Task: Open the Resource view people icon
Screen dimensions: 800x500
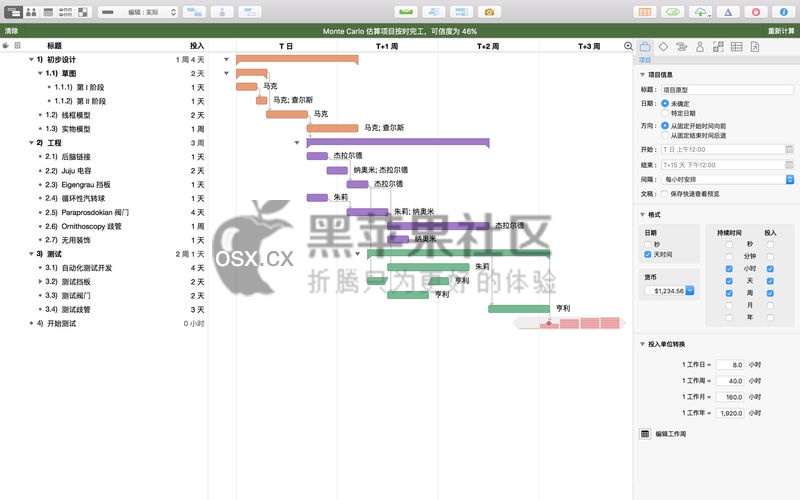Action: (x=31, y=12)
